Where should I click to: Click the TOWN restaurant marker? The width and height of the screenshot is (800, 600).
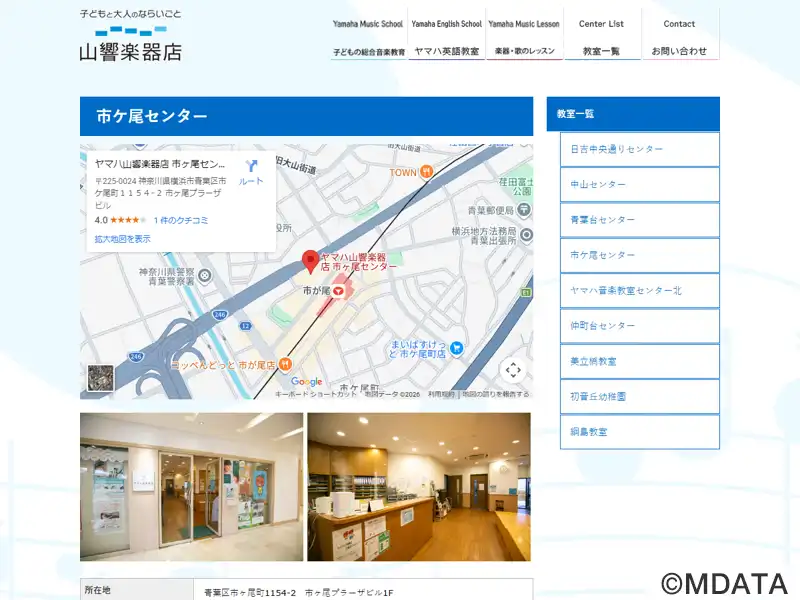point(427,172)
